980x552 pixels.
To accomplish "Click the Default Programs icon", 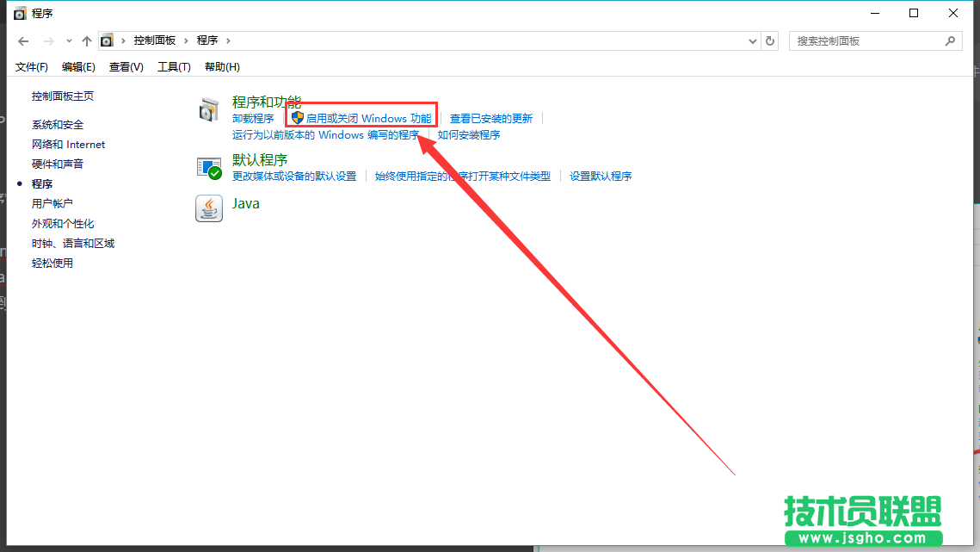I will (x=209, y=167).
